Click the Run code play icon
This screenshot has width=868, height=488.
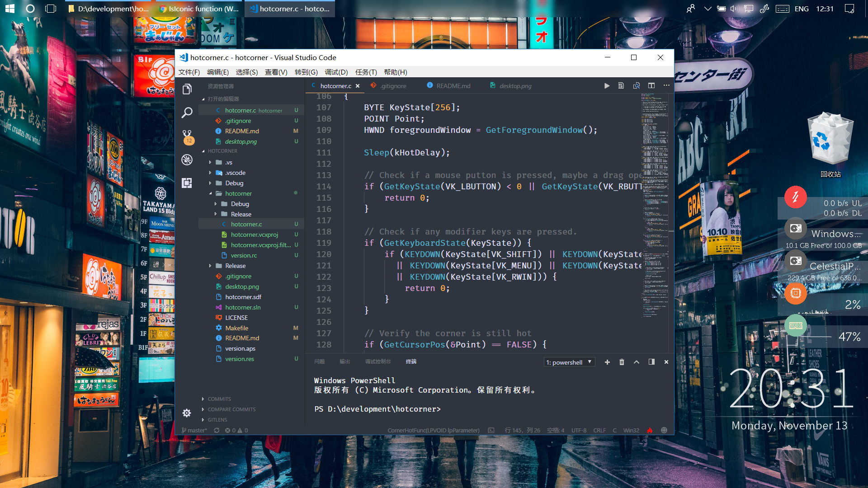pos(607,86)
